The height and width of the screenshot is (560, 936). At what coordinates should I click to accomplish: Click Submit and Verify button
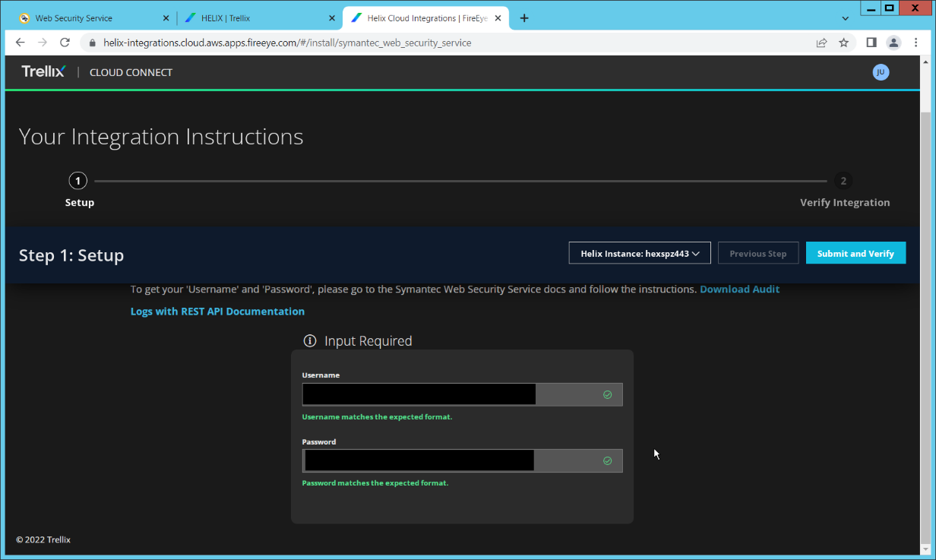coord(855,254)
